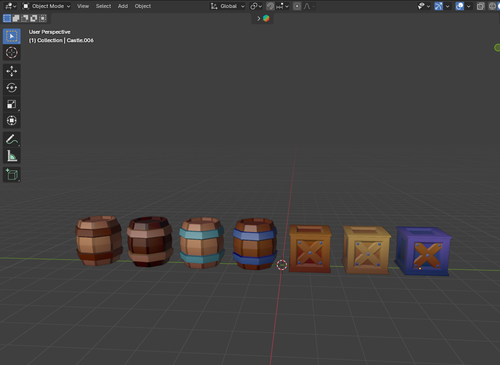500x365 pixels.
Task: Select the Select Box tool
Action: tap(12, 36)
